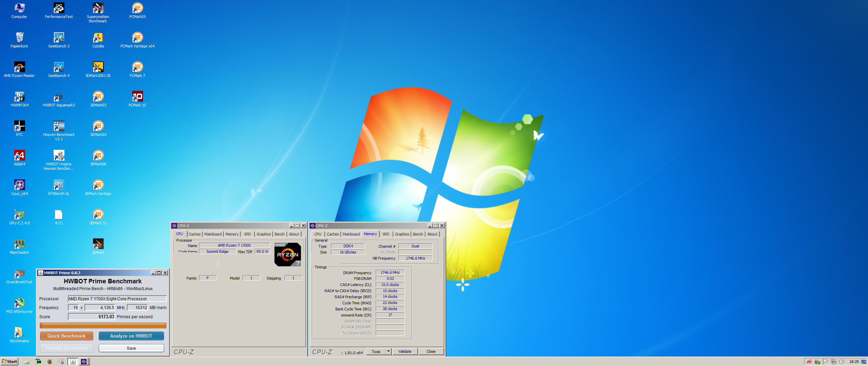Image resolution: width=868 pixels, height=366 pixels.
Task: Launch Geekbench 4 shortcut
Action: click(59, 69)
